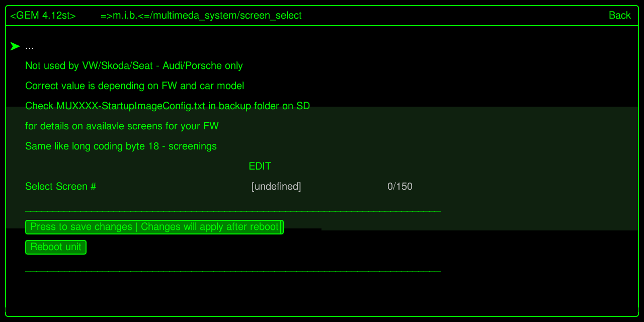Click the green arrow cursor icon
Viewport: 644px width, 322px height.
click(15, 46)
